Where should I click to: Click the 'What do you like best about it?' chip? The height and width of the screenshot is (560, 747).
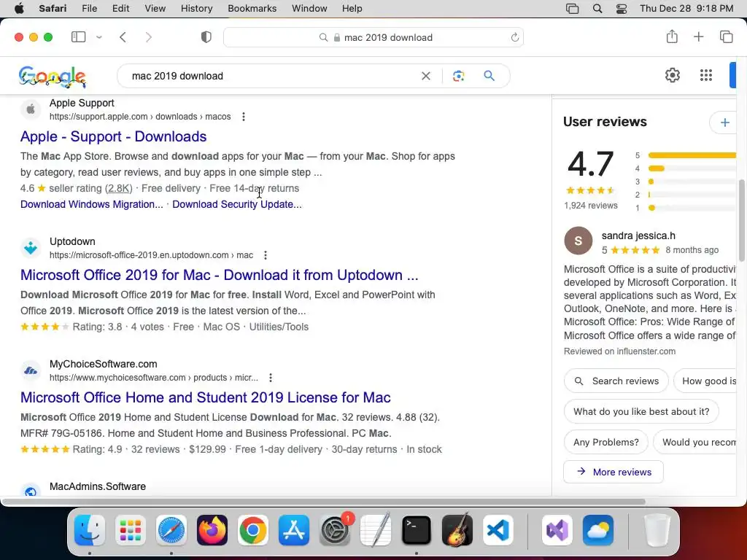[641, 411]
